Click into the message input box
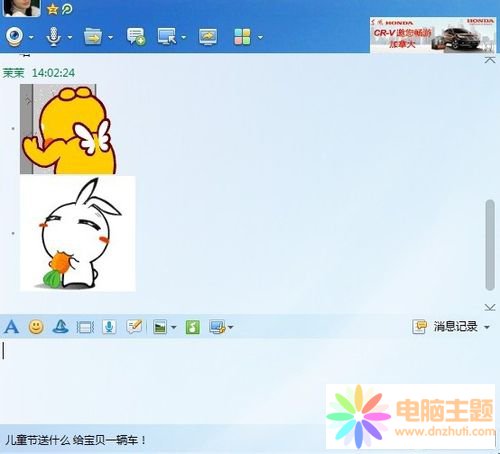 (x=163, y=380)
